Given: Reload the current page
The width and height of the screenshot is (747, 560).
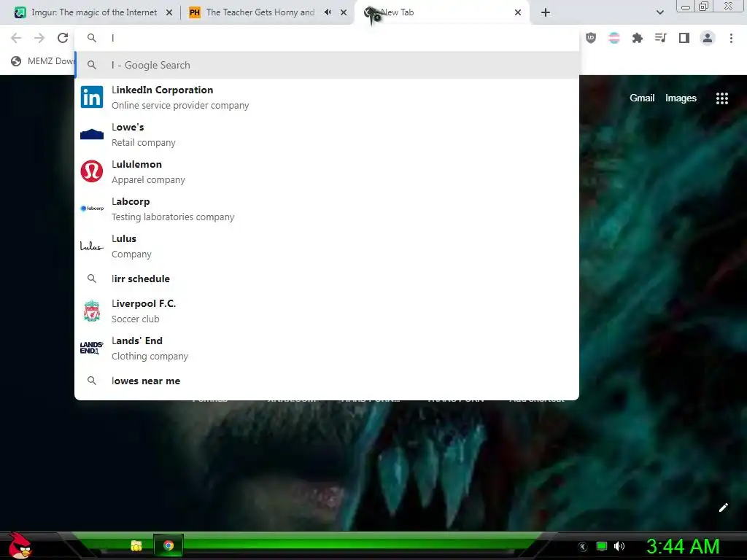Looking at the screenshot, I should [x=63, y=38].
